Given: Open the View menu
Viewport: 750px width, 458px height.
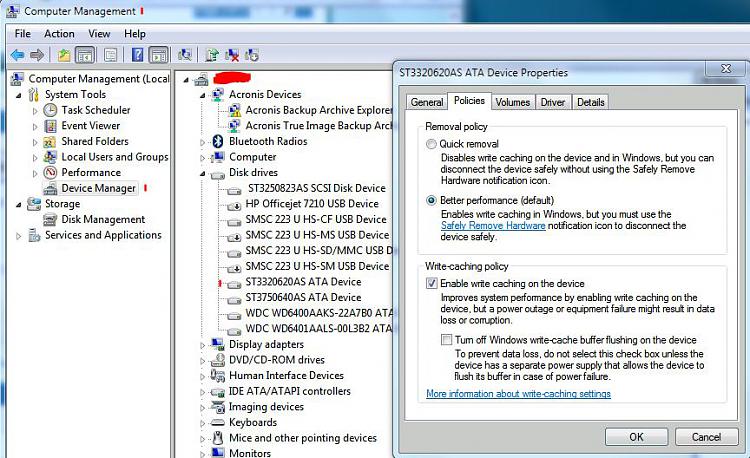Looking at the screenshot, I should coord(99,34).
